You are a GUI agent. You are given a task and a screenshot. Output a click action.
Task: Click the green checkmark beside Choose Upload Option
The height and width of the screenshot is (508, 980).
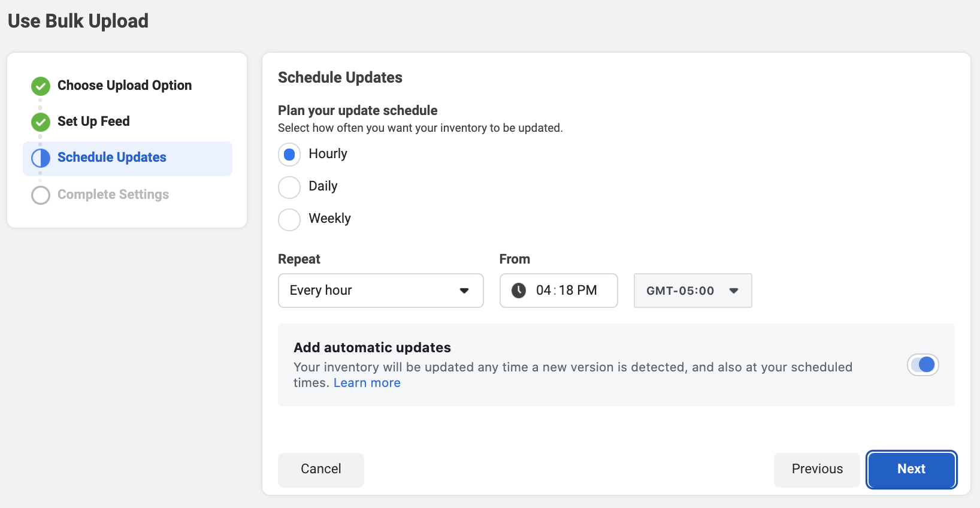41,86
